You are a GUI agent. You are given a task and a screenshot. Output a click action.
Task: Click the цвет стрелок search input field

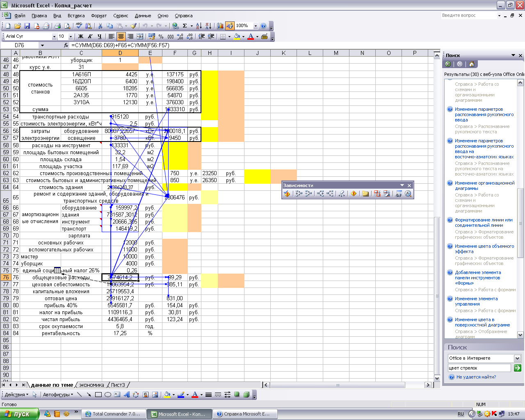click(x=479, y=368)
